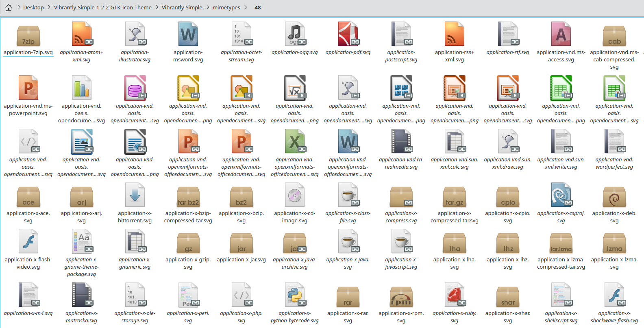Screen dimensions: 644x328
Task: Select the application-vnd.ms-cab-compressed.svg box icon
Action: 614,35
